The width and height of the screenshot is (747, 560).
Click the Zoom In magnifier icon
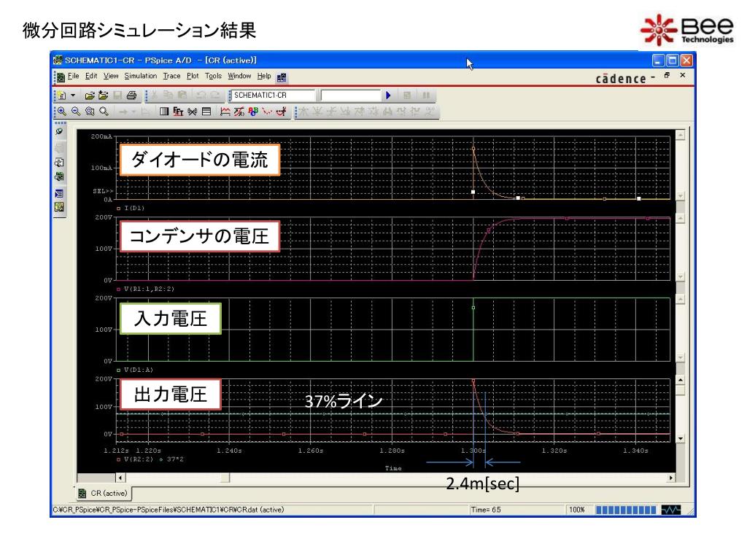[62, 112]
